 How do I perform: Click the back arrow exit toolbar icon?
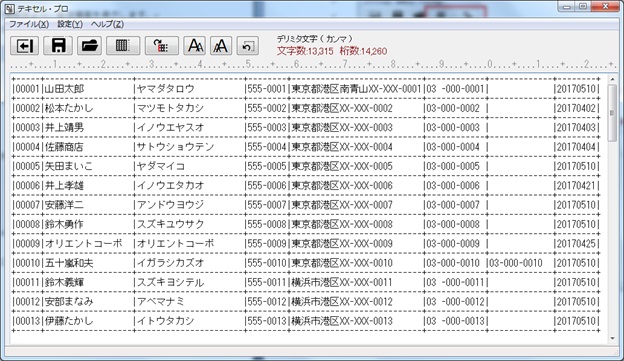coord(25,46)
